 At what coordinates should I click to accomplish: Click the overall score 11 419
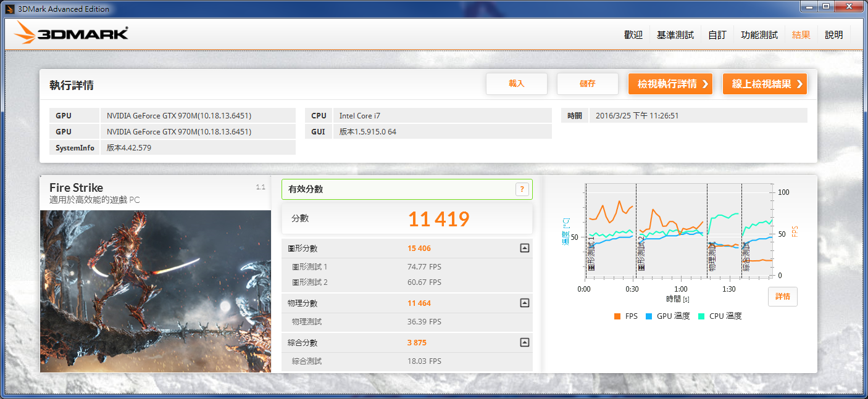coord(439,219)
